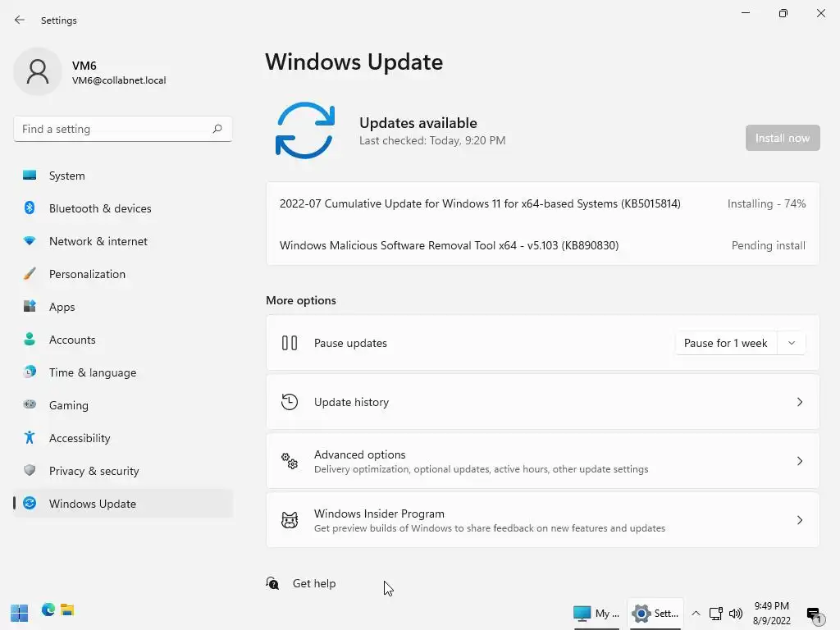840x630 pixels.
Task: Click the back arrow in Settings
Action: click(20, 20)
